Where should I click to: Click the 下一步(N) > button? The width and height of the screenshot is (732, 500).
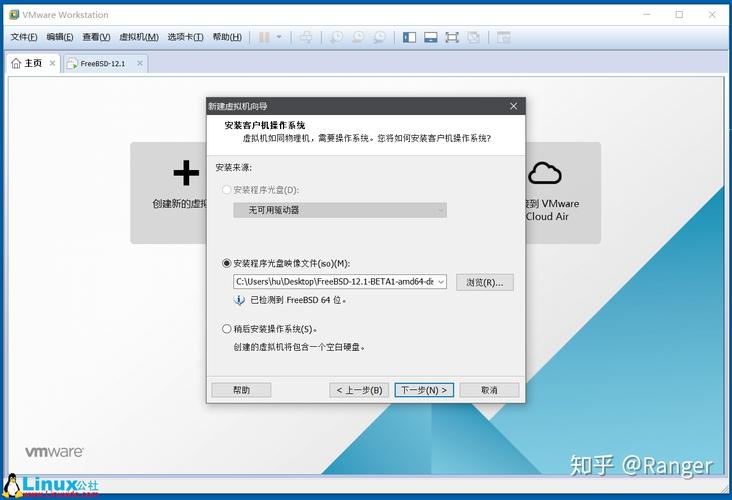tap(424, 390)
